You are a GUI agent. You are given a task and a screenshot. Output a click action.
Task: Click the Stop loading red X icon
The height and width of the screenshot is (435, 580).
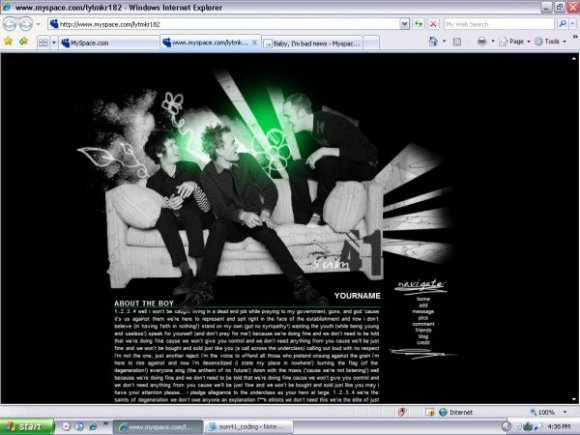433,24
